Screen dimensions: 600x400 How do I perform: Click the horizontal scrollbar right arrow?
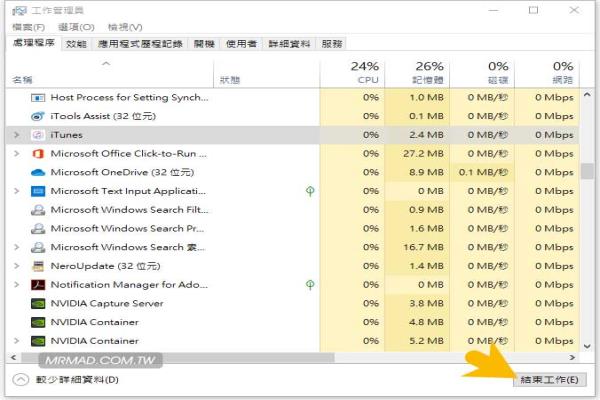tap(572, 358)
